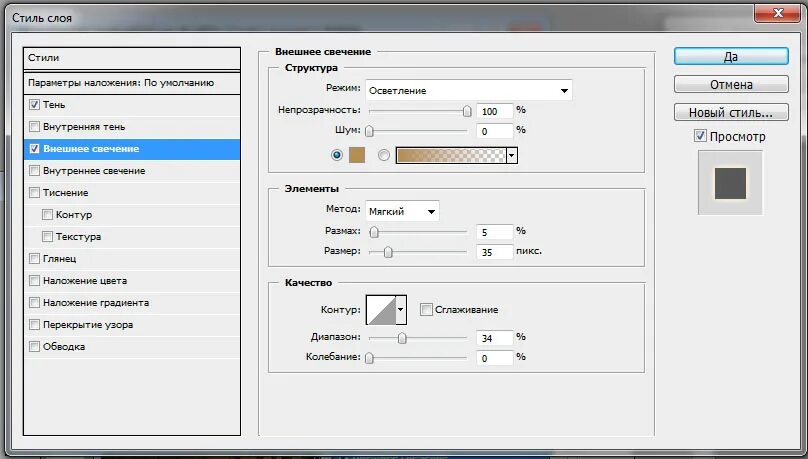Click the style preview thumbnail

[730, 183]
